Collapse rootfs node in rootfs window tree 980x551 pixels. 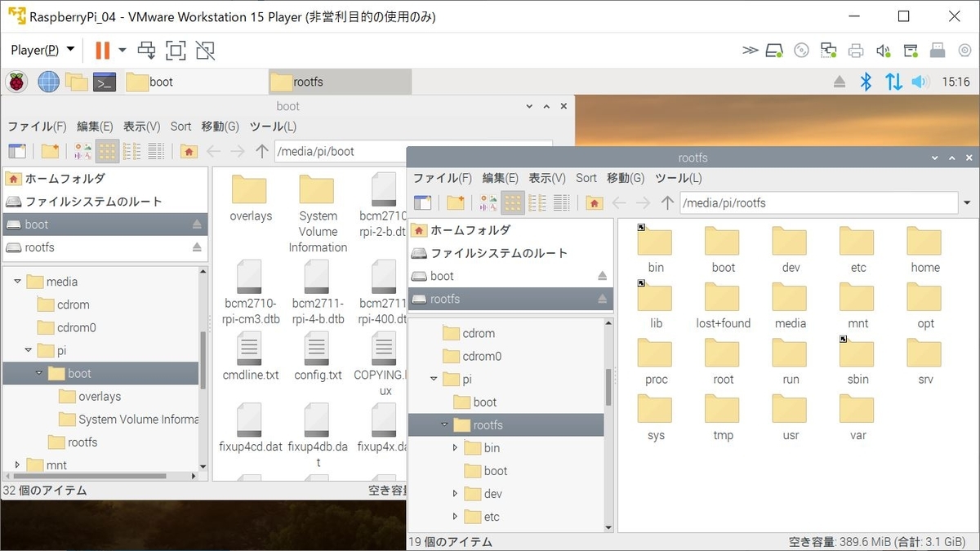(x=444, y=424)
